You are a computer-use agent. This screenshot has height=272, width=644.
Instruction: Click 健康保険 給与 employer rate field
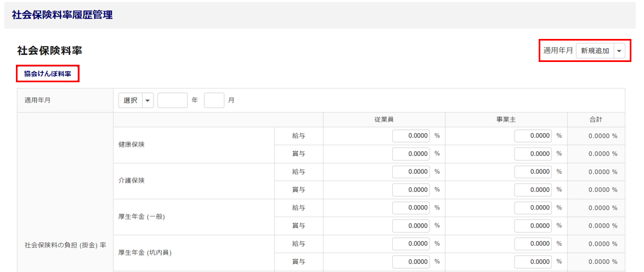point(533,135)
